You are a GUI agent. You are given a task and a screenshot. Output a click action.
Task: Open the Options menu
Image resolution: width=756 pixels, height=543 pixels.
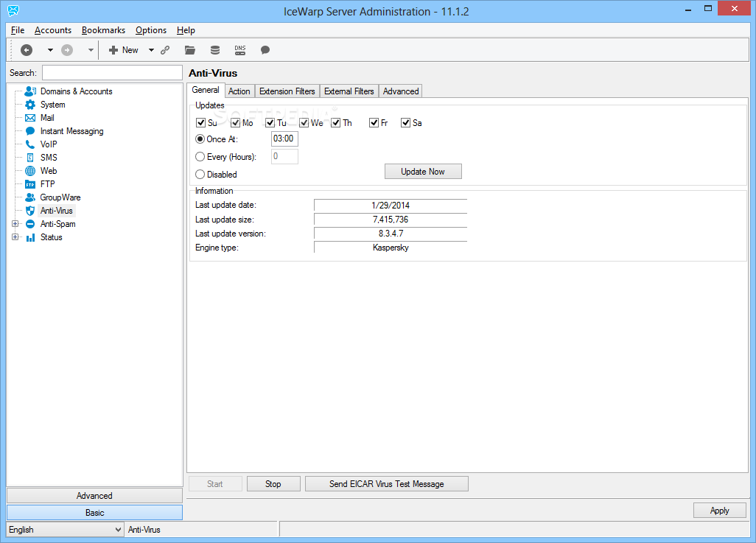click(x=151, y=30)
